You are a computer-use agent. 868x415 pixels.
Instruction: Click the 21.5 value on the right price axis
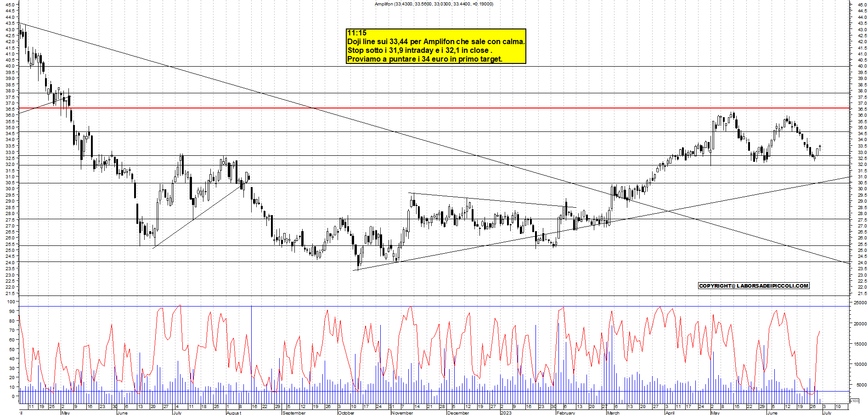click(862, 293)
